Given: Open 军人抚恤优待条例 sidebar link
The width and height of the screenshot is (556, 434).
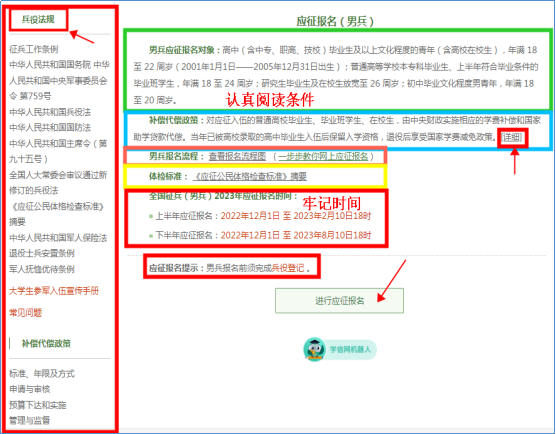Looking at the screenshot, I should [42, 269].
